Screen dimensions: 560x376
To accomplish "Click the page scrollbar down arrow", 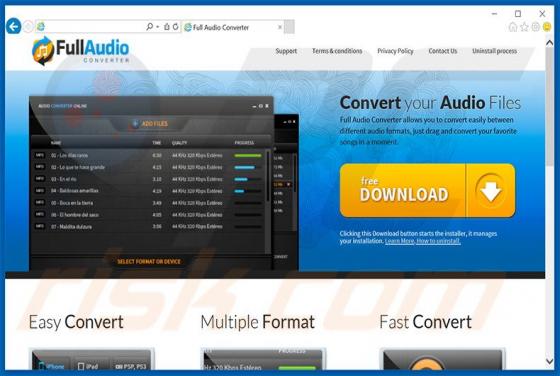I will click(x=550, y=361).
